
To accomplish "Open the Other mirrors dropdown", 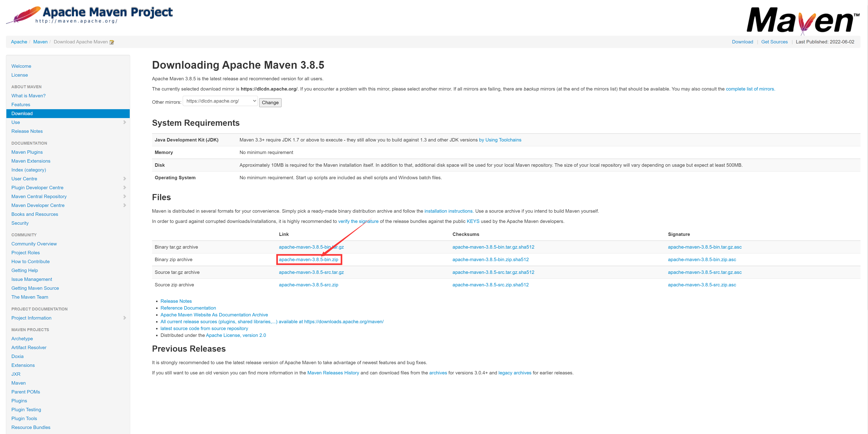I will 220,101.
